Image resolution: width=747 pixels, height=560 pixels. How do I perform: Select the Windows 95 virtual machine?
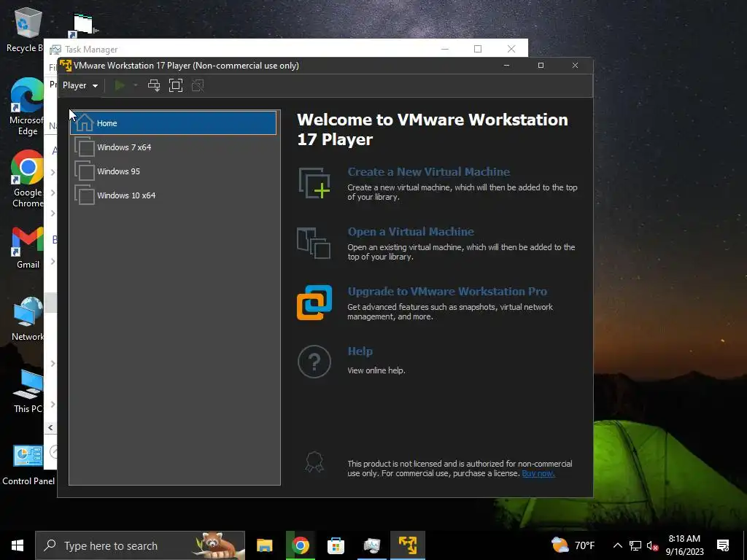[174, 171]
